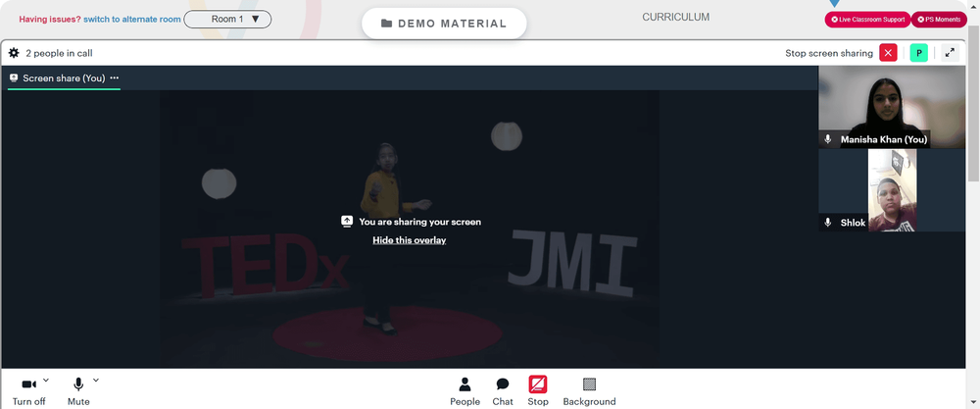Open the People panel

pos(465,392)
